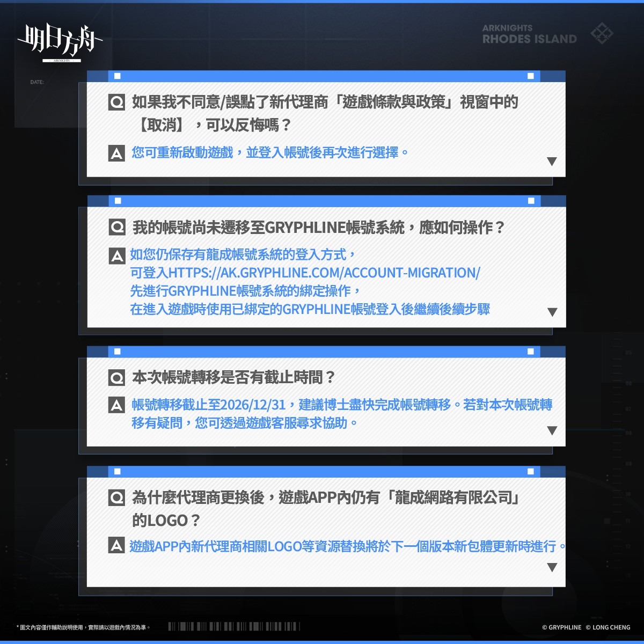Click the Q icon beside the account transfer deadline question
The width and height of the screenshot is (644, 644).
116,378
